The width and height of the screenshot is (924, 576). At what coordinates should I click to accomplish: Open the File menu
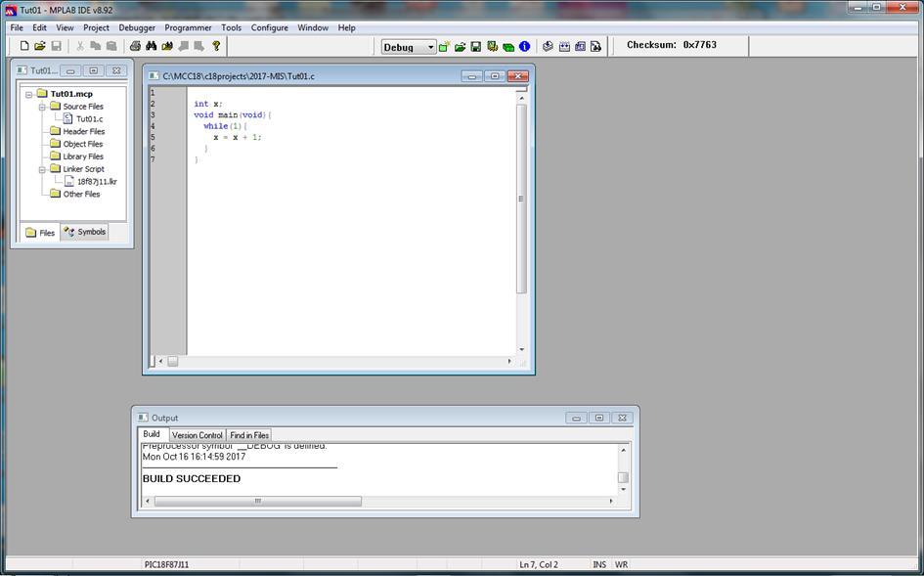17,27
